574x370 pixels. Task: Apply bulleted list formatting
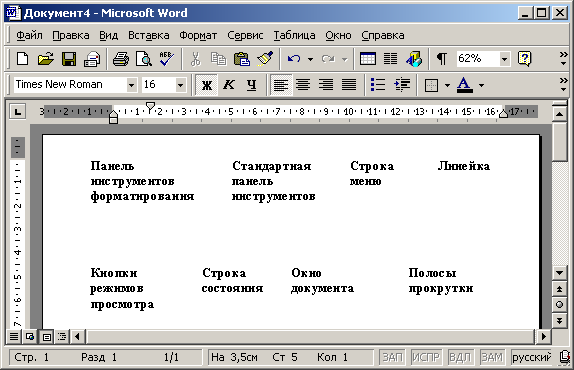pyautogui.click(x=378, y=85)
